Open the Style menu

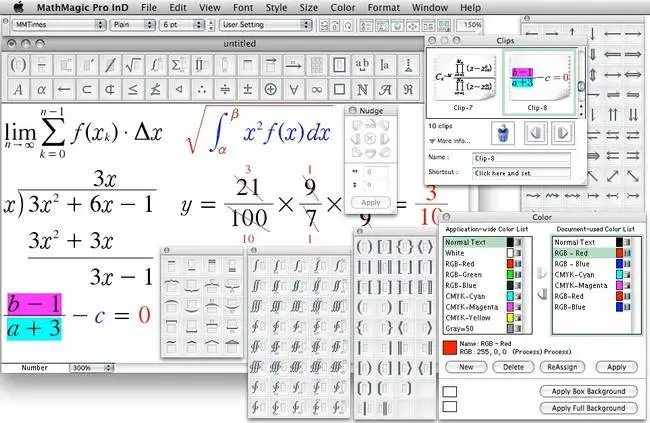(x=276, y=7)
